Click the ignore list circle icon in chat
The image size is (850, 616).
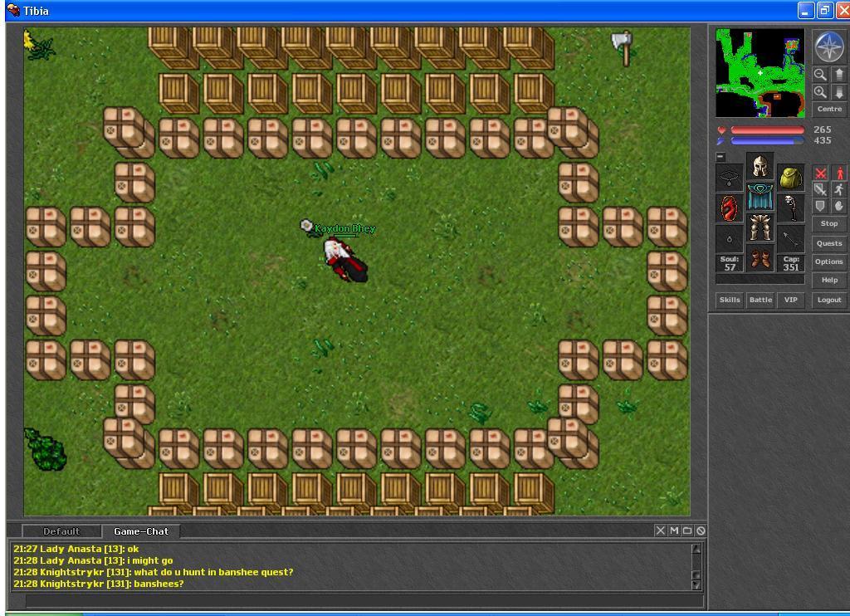pos(701,530)
